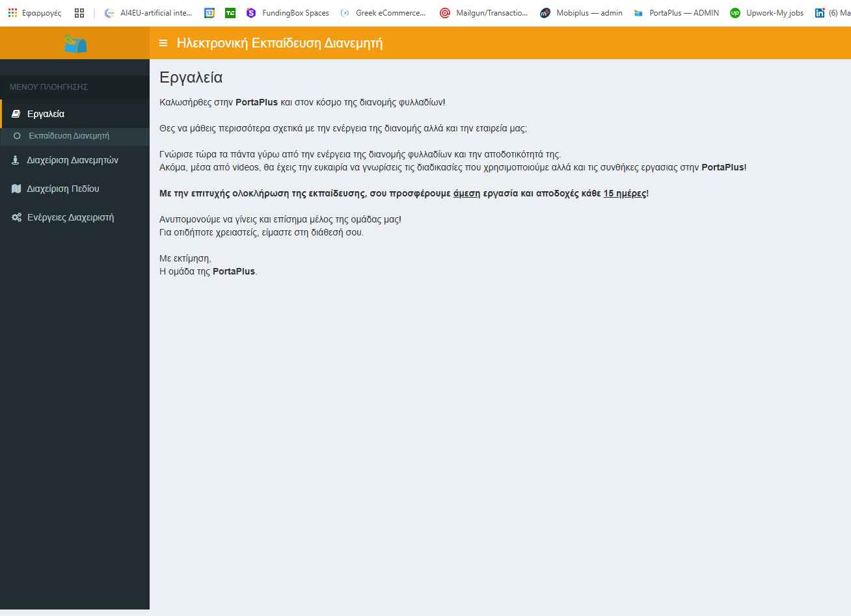
Task: Toggle the sidebar with the hamburger icon
Action: [x=163, y=43]
